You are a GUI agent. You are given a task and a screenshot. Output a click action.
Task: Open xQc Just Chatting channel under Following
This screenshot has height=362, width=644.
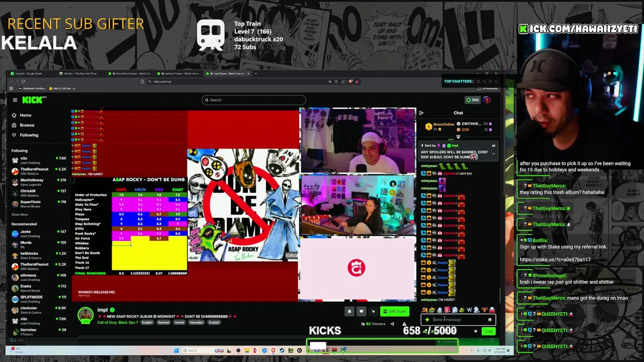39,160
